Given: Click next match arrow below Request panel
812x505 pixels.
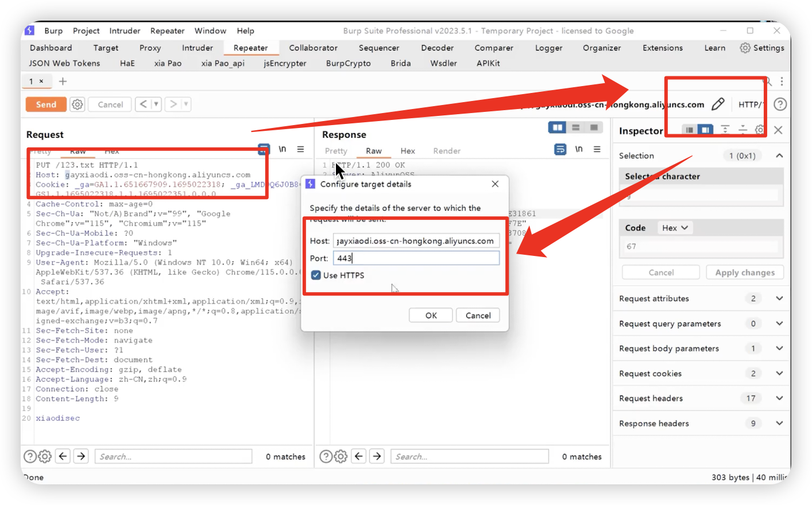Looking at the screenshot, I should point(82,456).
